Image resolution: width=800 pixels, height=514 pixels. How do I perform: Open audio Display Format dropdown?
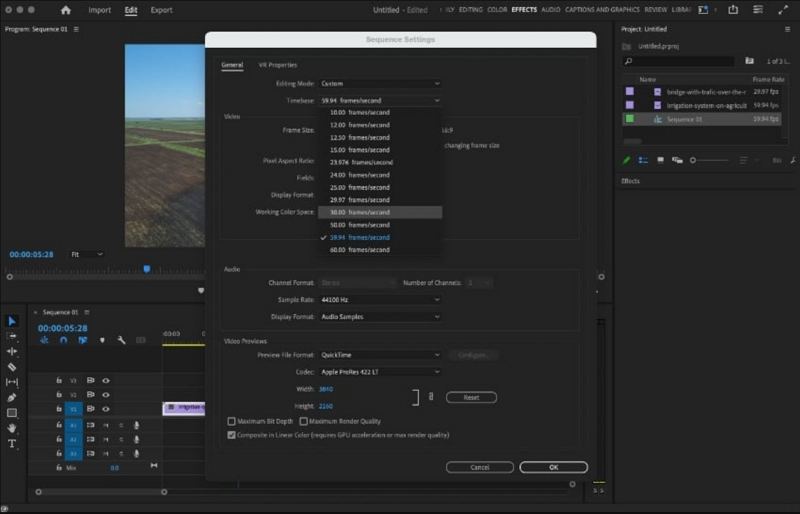tap(380, 317)
